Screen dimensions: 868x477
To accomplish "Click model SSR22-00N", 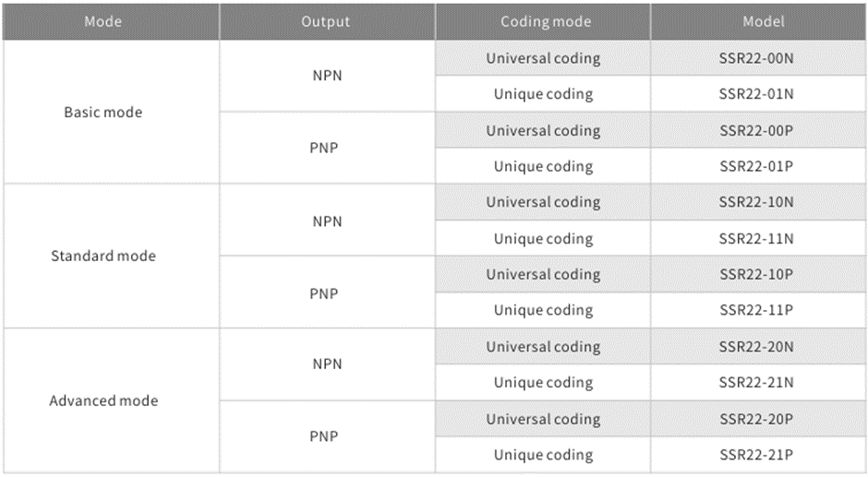I will [x=756, y=58].
